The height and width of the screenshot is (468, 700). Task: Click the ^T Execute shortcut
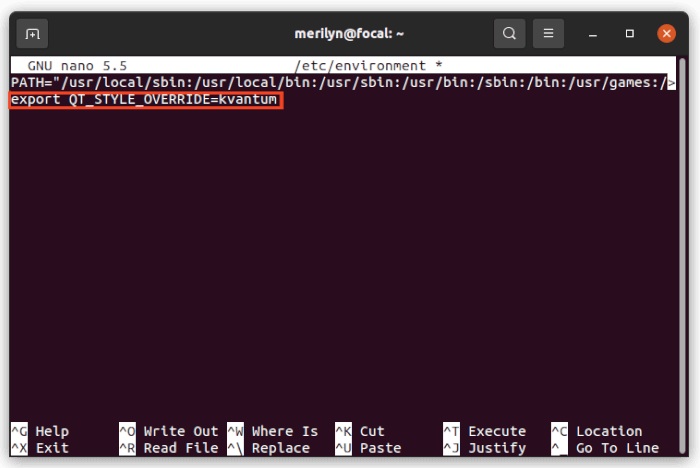[484, 431]
